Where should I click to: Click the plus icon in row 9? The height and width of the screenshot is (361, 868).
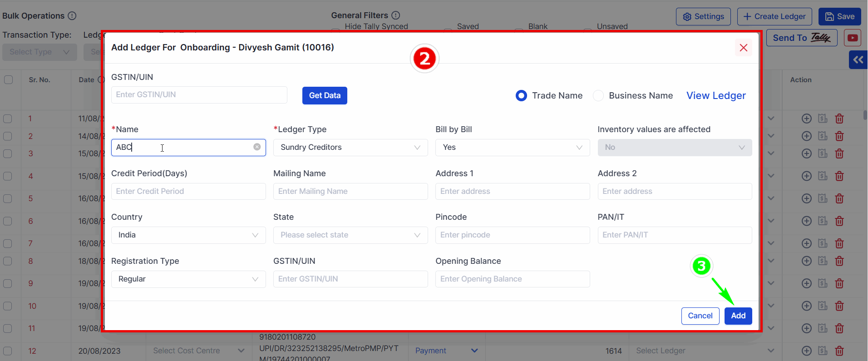coord(807,283)
